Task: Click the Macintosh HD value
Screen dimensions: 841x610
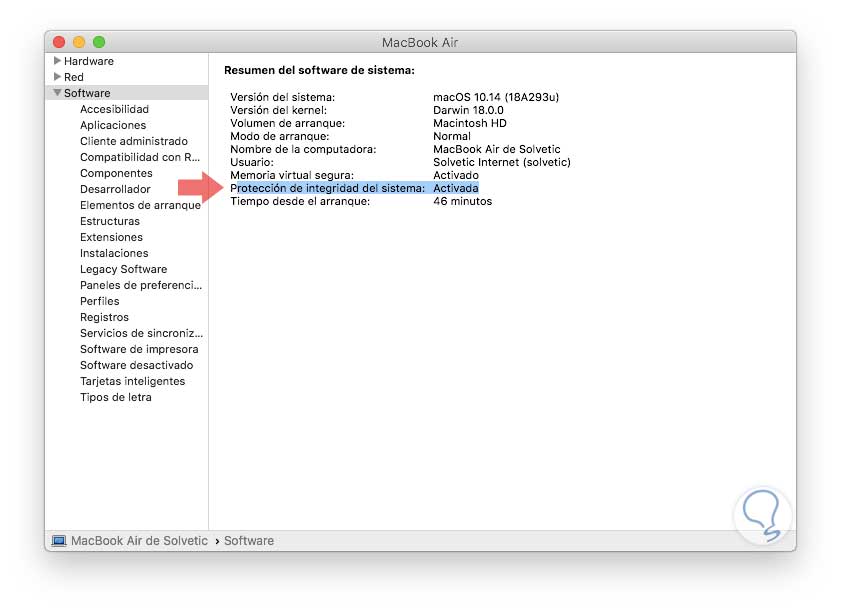Action: (x=469, y=123)
